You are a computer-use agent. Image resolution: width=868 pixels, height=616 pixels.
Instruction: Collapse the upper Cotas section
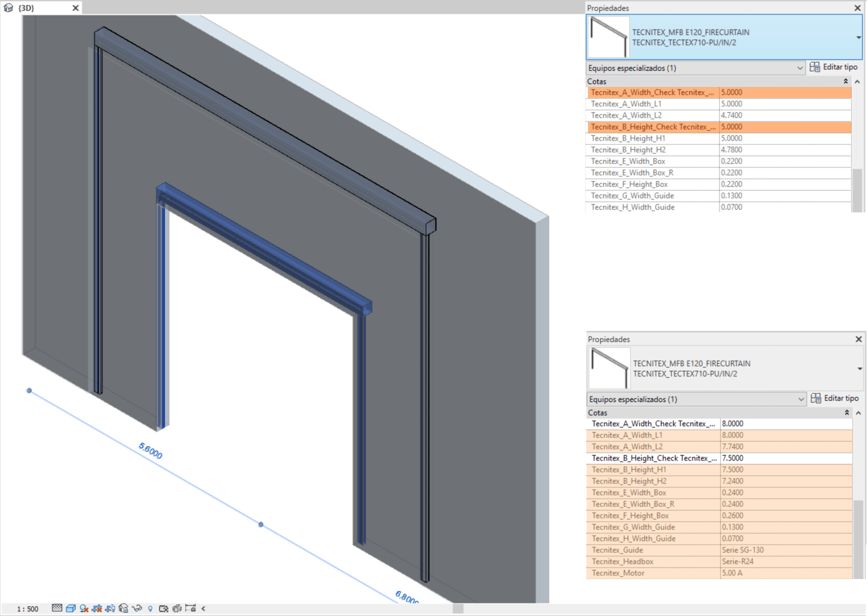pyautogui.click(x=845, y=81)
